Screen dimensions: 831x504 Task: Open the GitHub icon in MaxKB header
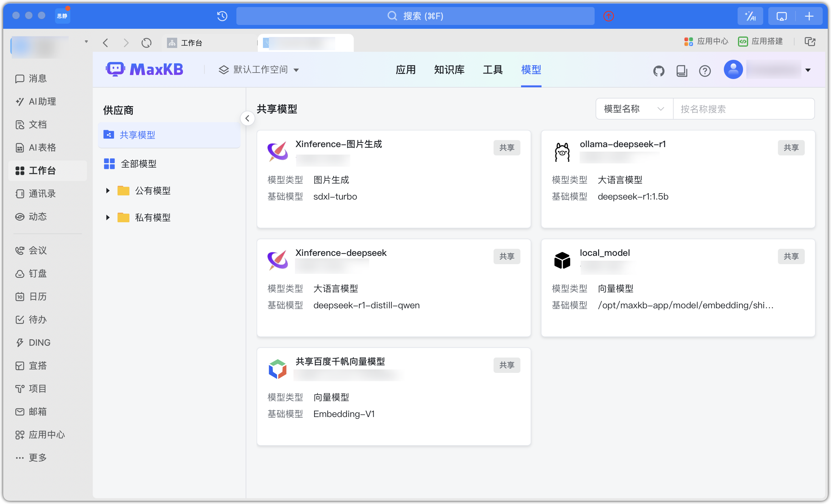coord(659,70)
